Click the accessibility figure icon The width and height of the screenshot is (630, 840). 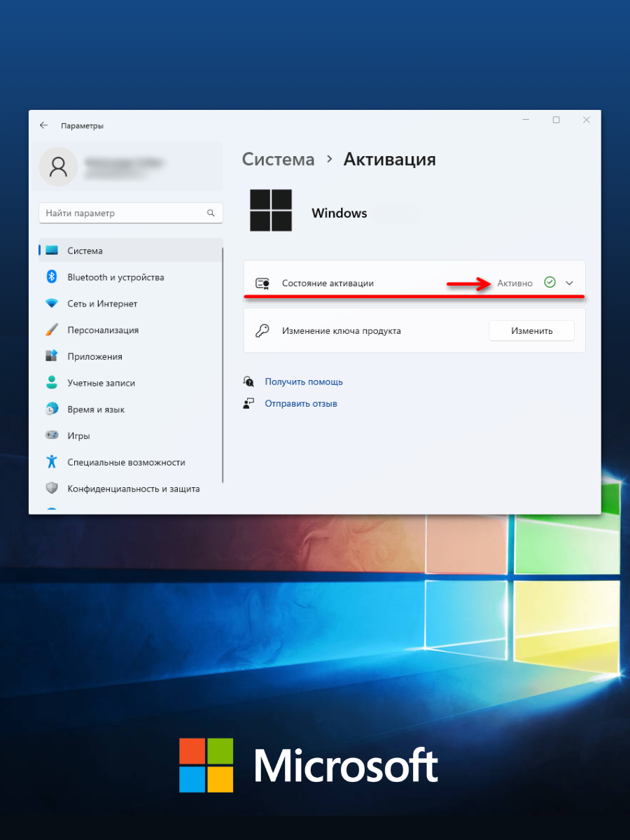click(51, 462)
